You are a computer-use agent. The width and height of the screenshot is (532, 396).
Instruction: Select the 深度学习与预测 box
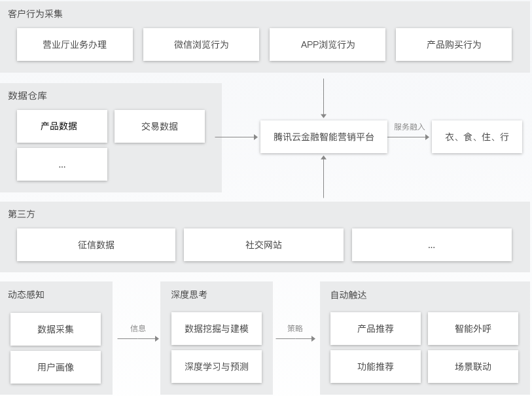click(216, 367)
